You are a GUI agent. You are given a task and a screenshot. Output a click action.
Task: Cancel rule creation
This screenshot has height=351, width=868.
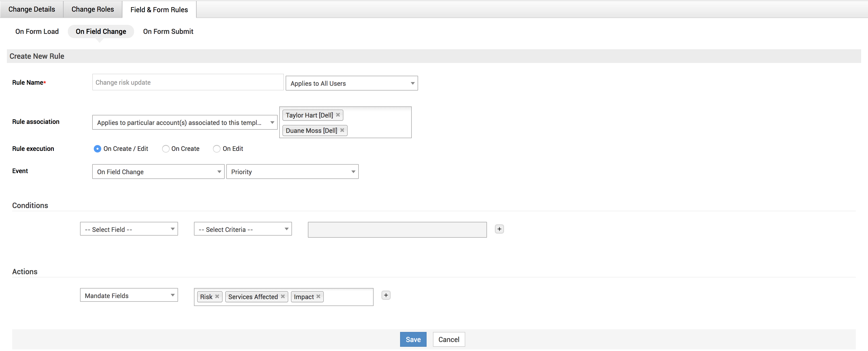(x=449, y=340)
